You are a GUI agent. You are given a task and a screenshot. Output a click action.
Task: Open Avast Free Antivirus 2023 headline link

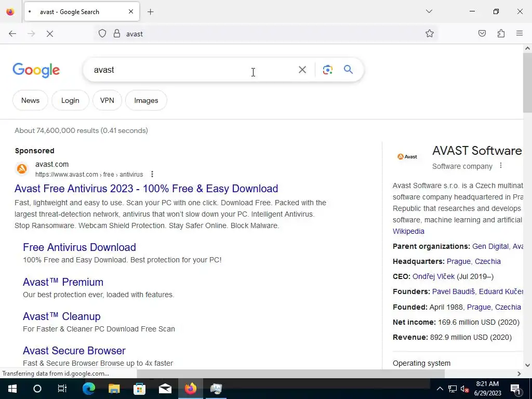[x=146, y=189]
